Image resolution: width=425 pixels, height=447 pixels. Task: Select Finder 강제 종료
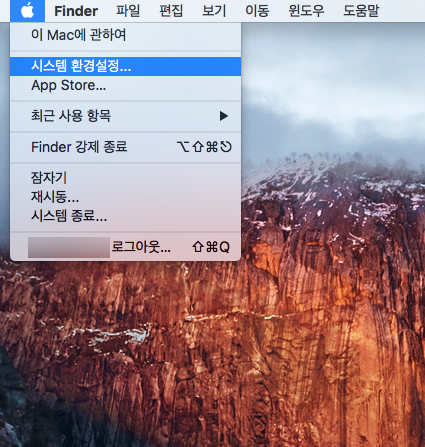(x=125, y=147)
